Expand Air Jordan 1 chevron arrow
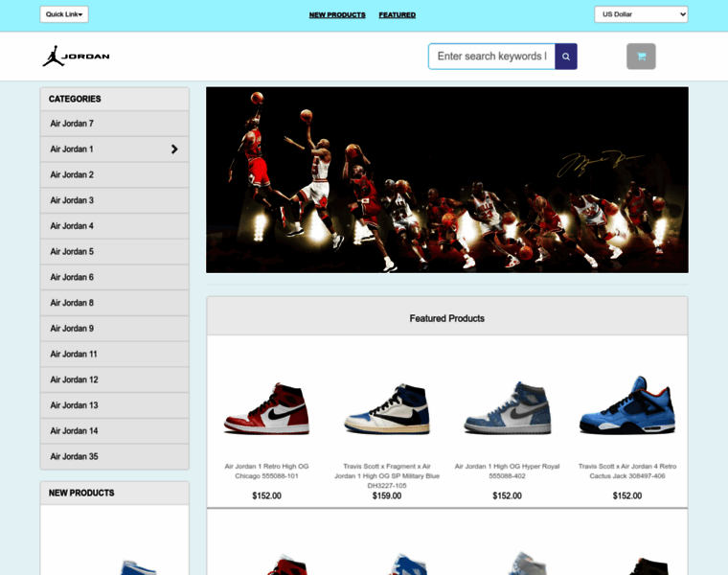The image size is (728, 575). click(x=174, y=149)
